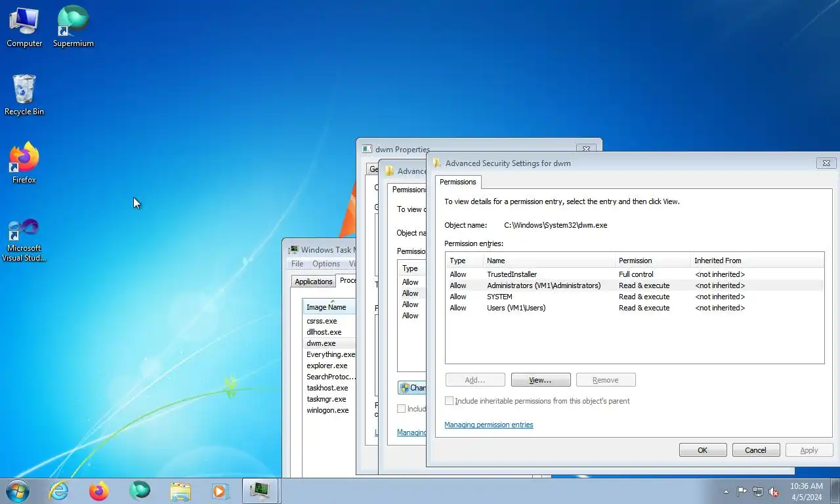Click the Cancel button
This screenshot has width=840, height=504.
pos(756,450)
